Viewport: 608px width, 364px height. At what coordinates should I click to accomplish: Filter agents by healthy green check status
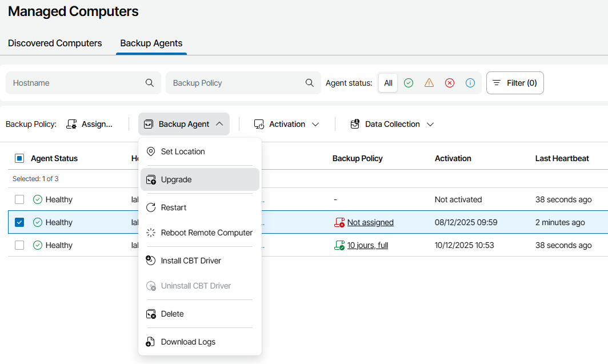tap(409, 83)
